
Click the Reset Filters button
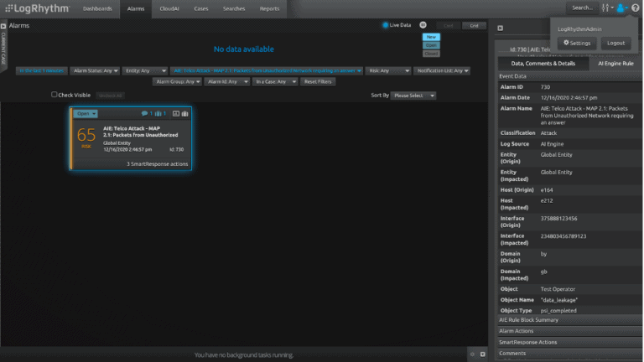click(x=318, y=82)
